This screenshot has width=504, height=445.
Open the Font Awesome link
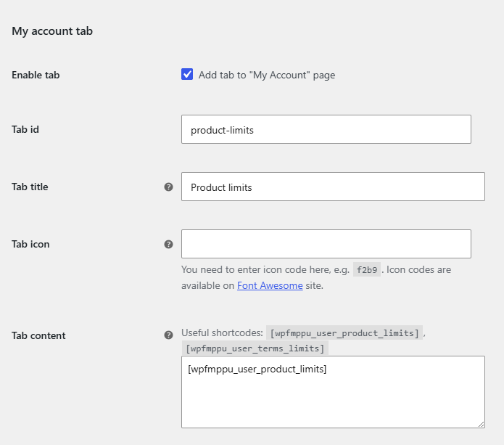click(x=270, y=285)
